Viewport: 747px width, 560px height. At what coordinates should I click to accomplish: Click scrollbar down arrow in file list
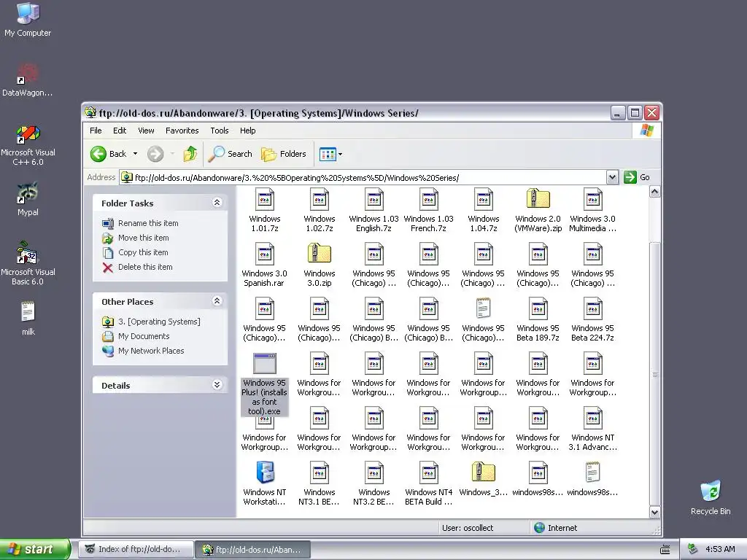coord(655,512)
